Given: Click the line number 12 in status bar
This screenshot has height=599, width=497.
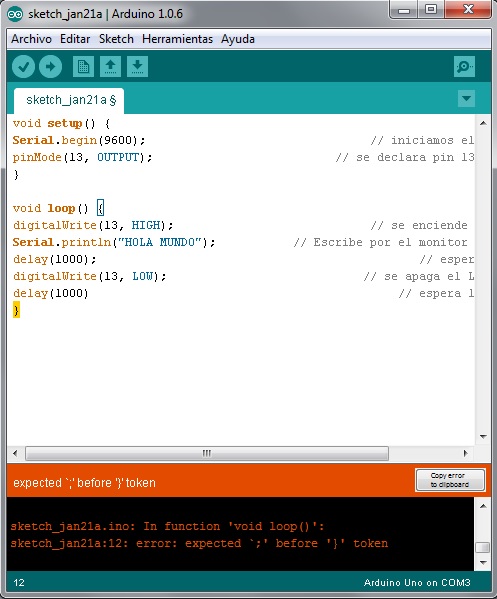Looking at the screenshot, I should (x=19, y=583).
